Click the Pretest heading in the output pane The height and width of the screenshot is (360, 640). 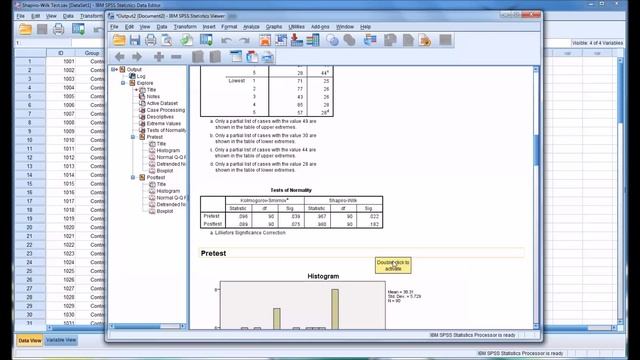coord(213,253)
